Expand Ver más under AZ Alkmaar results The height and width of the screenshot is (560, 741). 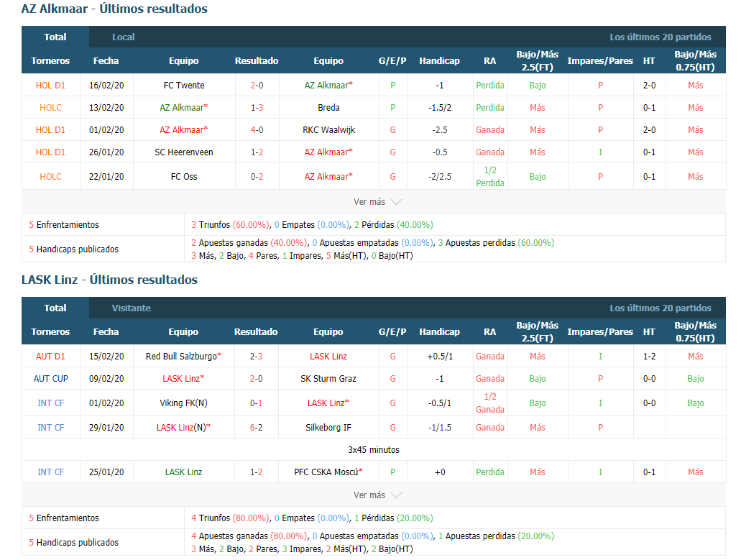377,202
